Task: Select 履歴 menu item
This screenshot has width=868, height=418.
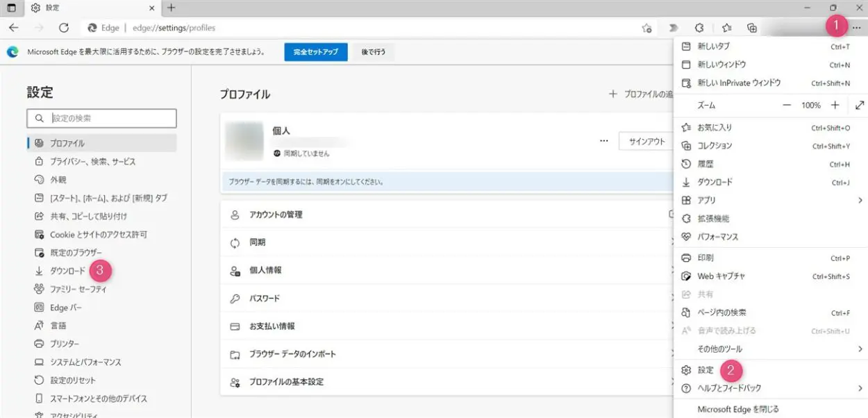Action: (771, 164)
